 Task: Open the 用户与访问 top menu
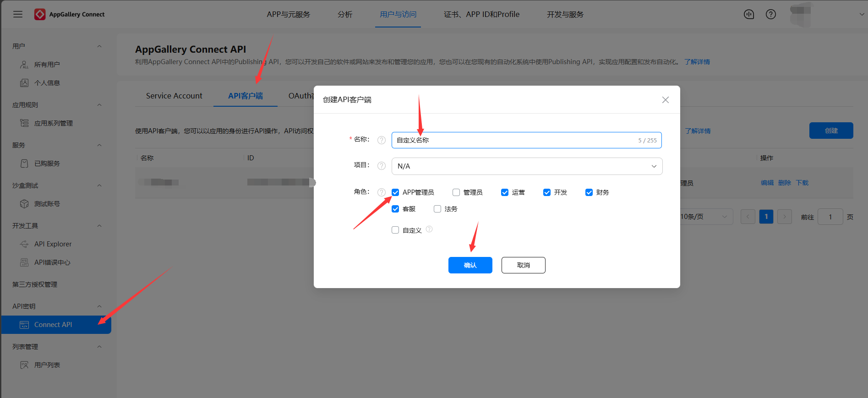tap(398, 14)
